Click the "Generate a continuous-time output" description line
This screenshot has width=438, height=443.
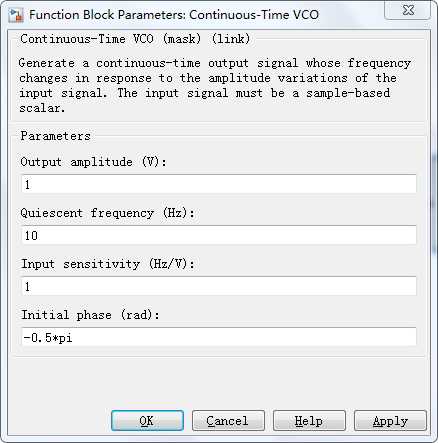[133, 63]
